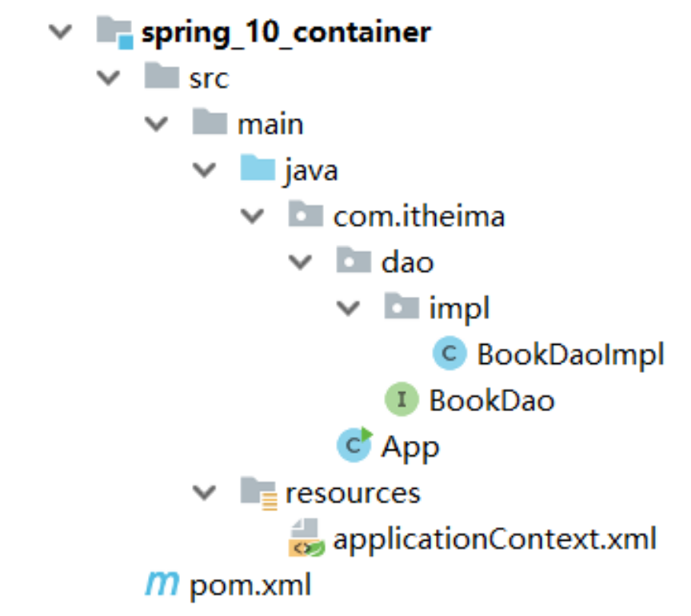Click the green BookDao interface icon
Screen dimensions: 691x616
pos(401,399)
